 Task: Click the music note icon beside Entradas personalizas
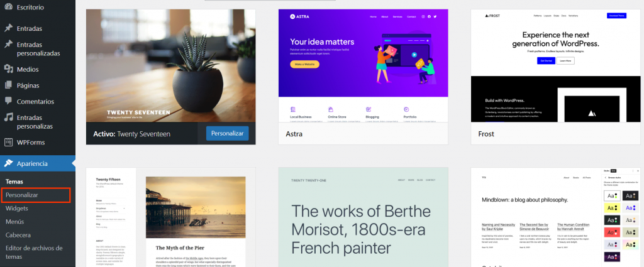(8, 117)
